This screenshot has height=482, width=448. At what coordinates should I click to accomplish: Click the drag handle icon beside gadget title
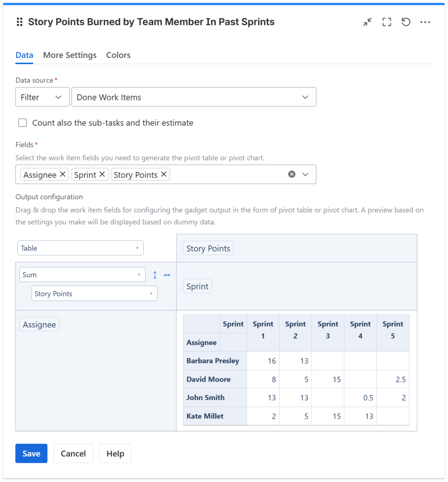(20, 22)
